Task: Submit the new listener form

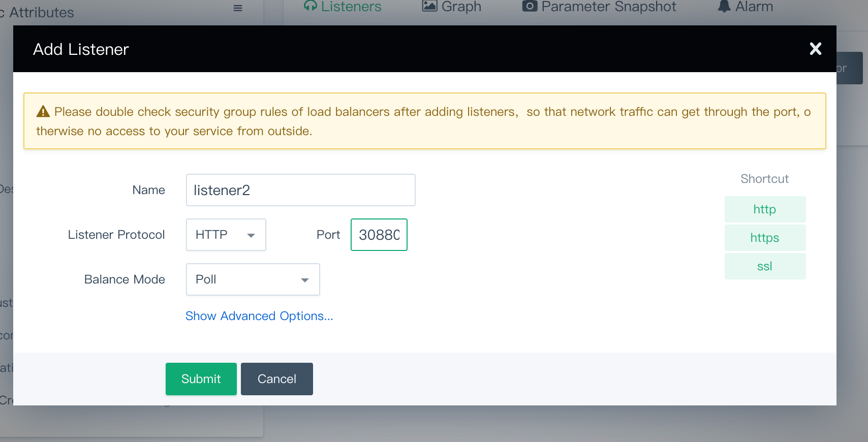Action: 201,379
